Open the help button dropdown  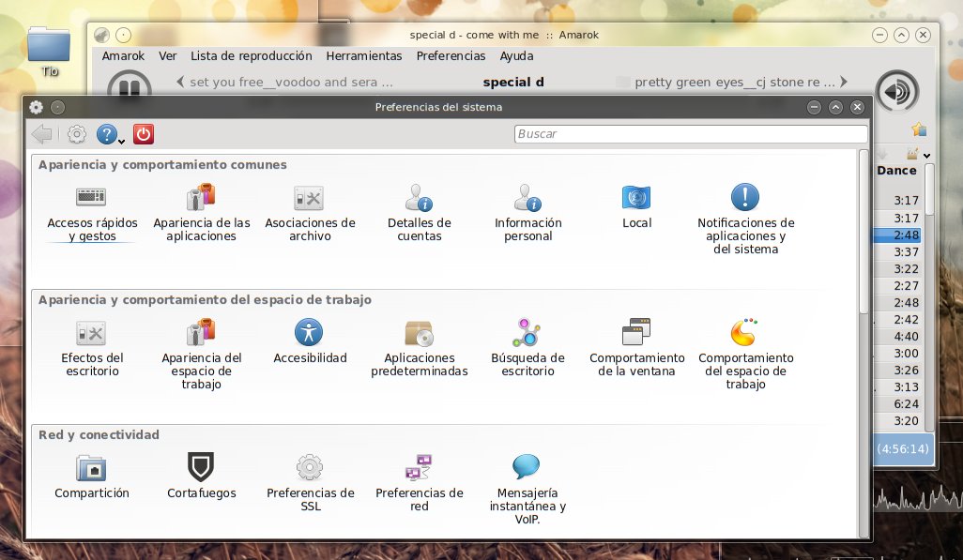pos(111,134)
